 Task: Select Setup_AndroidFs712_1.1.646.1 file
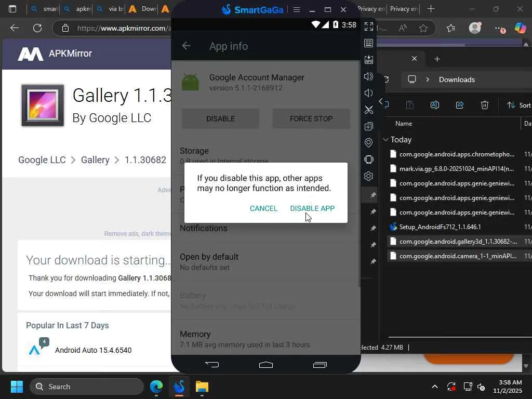[x=440, y=227]
